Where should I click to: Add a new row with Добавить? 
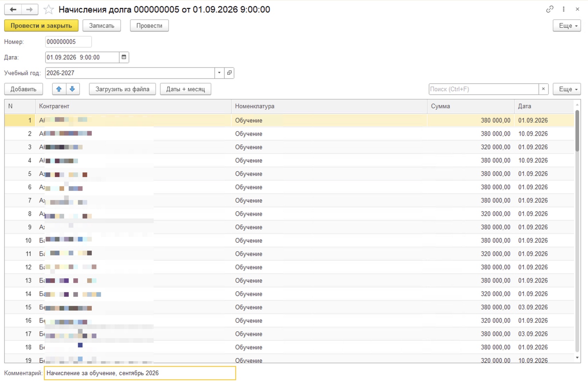(23, 89)
